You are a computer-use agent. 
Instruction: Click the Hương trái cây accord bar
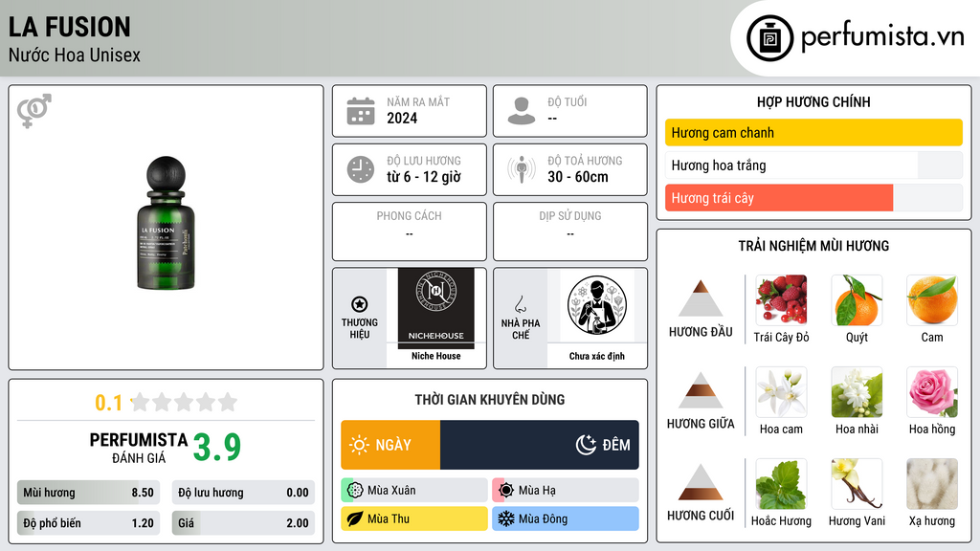coord(813,197)
